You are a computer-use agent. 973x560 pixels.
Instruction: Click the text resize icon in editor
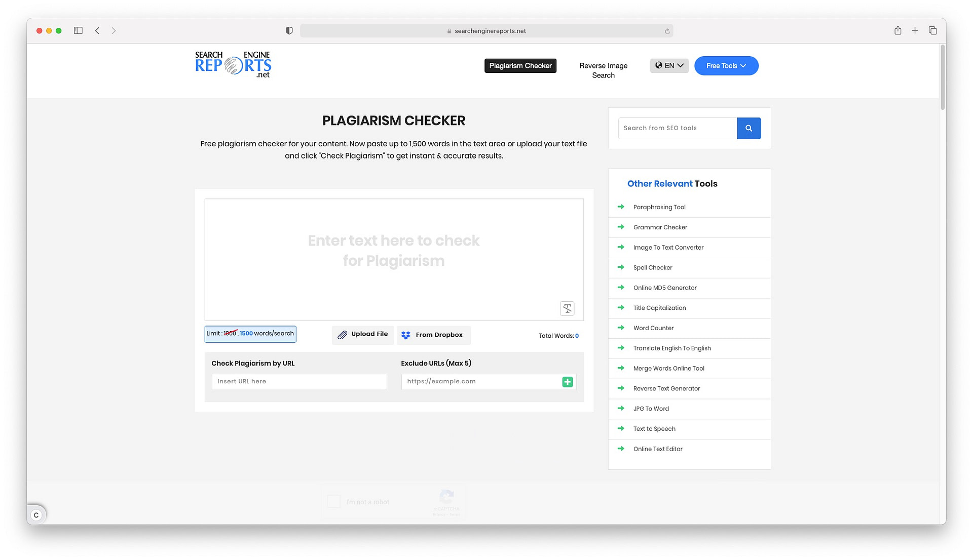[x=568, y=308]
